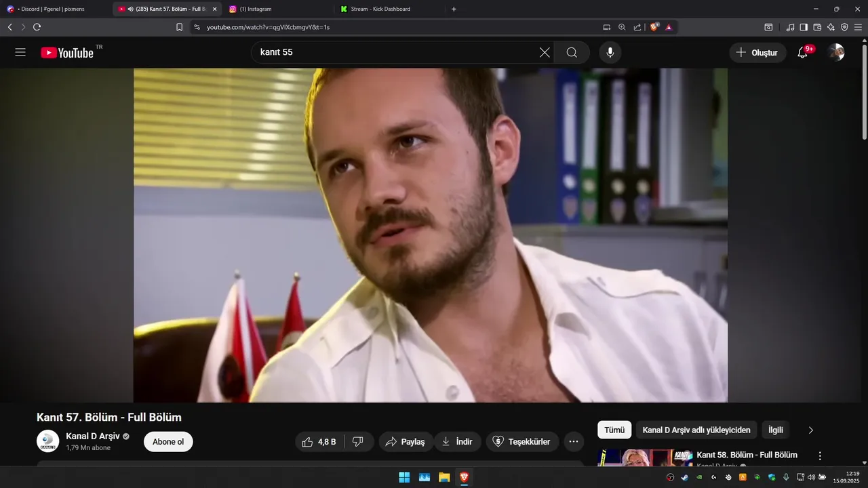Open Brave Shields lion icon
868x488 pixels.
[x=654, y=27]
